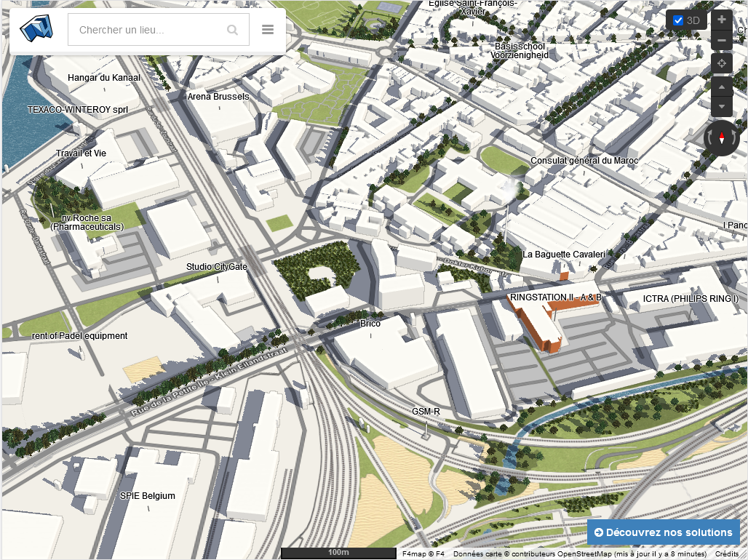This screenshot has height=560, width=748.
Task: Click the 'Découvrez nos solutions' button
Action: coord(663,532)
